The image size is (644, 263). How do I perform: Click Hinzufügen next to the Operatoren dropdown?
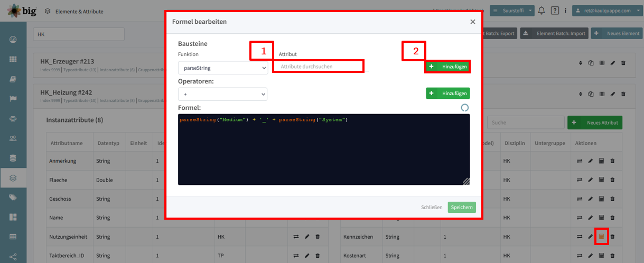click(x=448, y=93)
